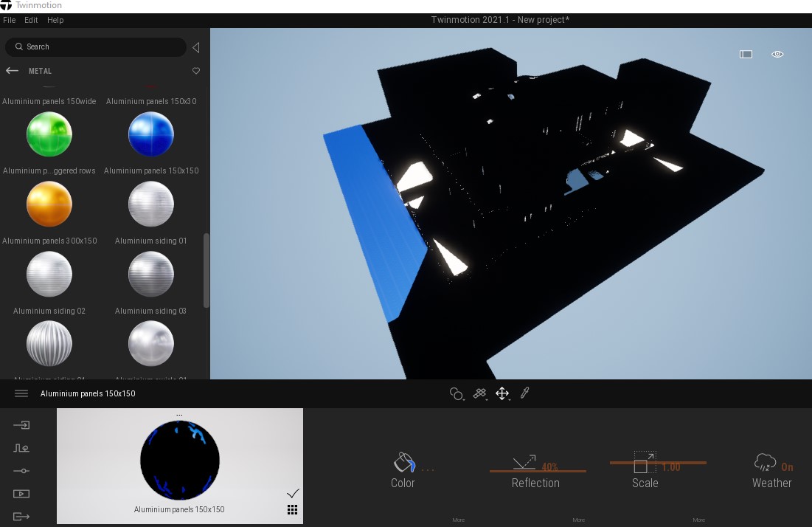812x527 pixels.
Task: Open the Settings slider dock icon
Action: click(x=21, y=471)
